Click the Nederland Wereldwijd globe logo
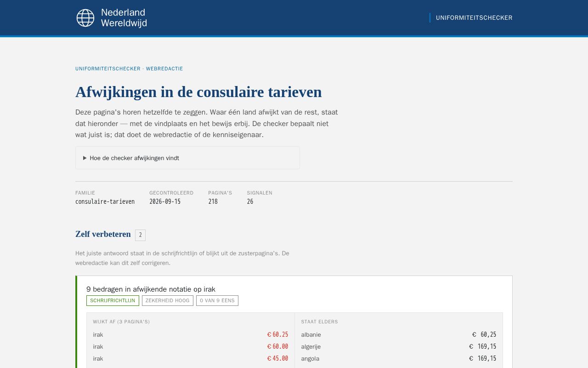The height and width of the screenshot is (368, 588). click(x=85, y=18)
